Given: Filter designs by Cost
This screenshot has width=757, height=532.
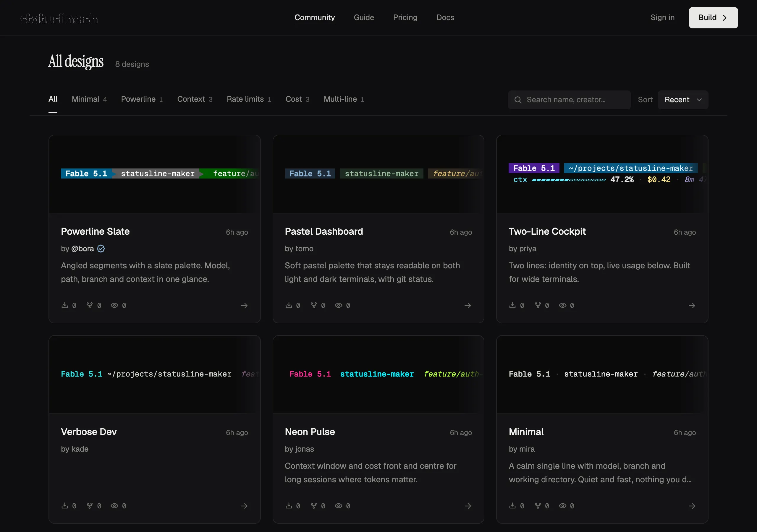Looking at the screenshot, I should [297, 99].
